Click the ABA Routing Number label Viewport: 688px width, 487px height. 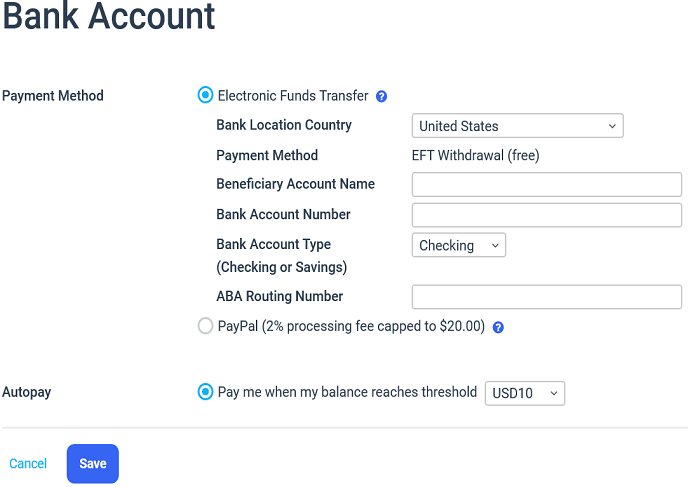pyautogui.click(x=279, y=296)
